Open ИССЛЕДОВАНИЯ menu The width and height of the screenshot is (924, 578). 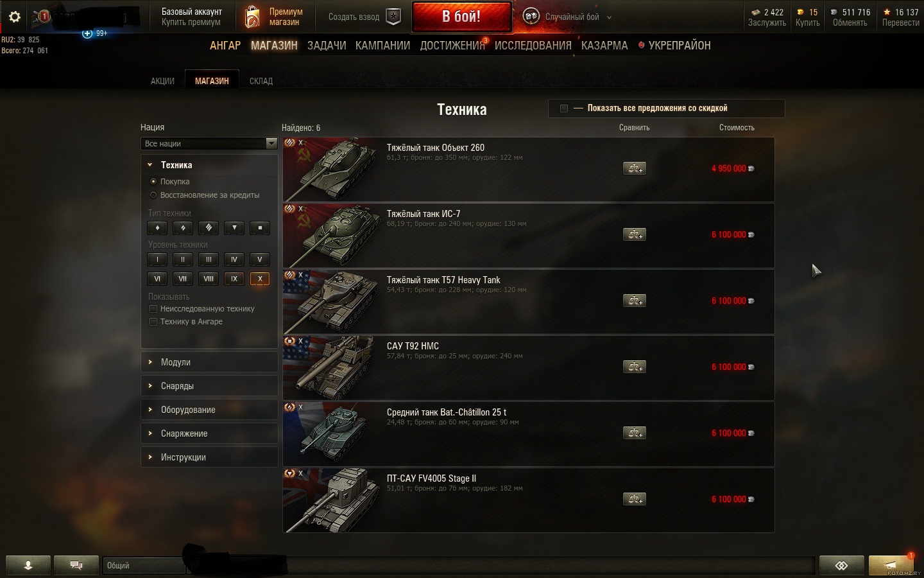[533, 46]
